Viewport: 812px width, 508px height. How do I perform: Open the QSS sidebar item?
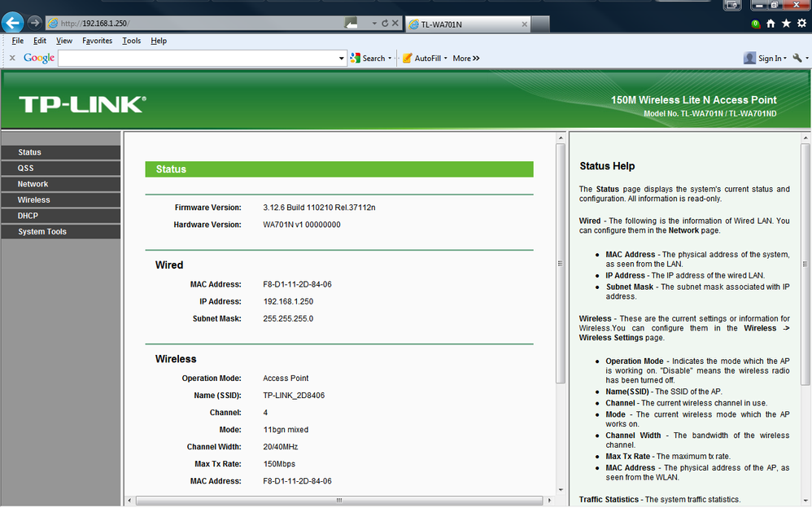tap(60, 168)
